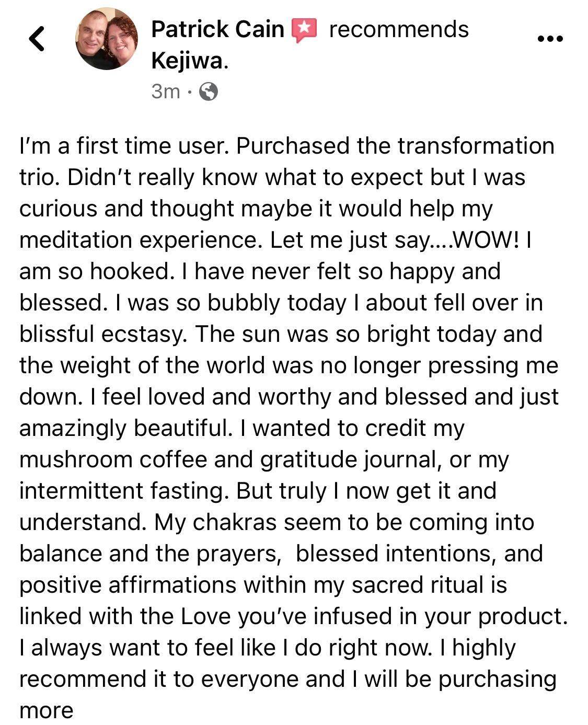Click the word "recommends" in header
Screen dimensions: 588x725
point(399,29)
